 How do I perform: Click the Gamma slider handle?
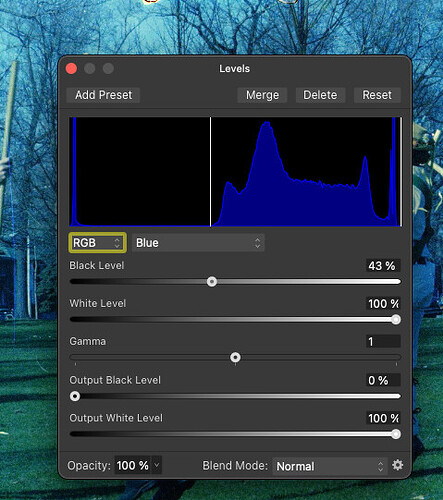[235, 358]
